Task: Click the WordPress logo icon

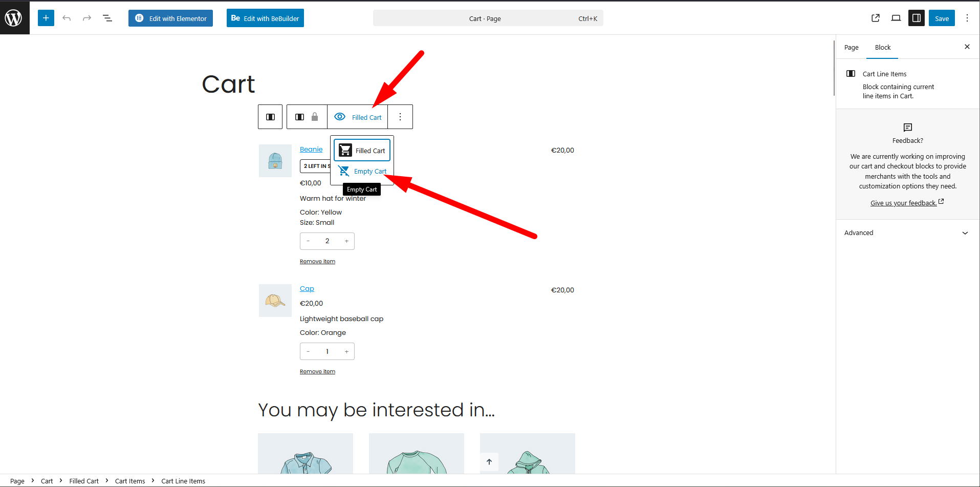Action: (14, 18)
